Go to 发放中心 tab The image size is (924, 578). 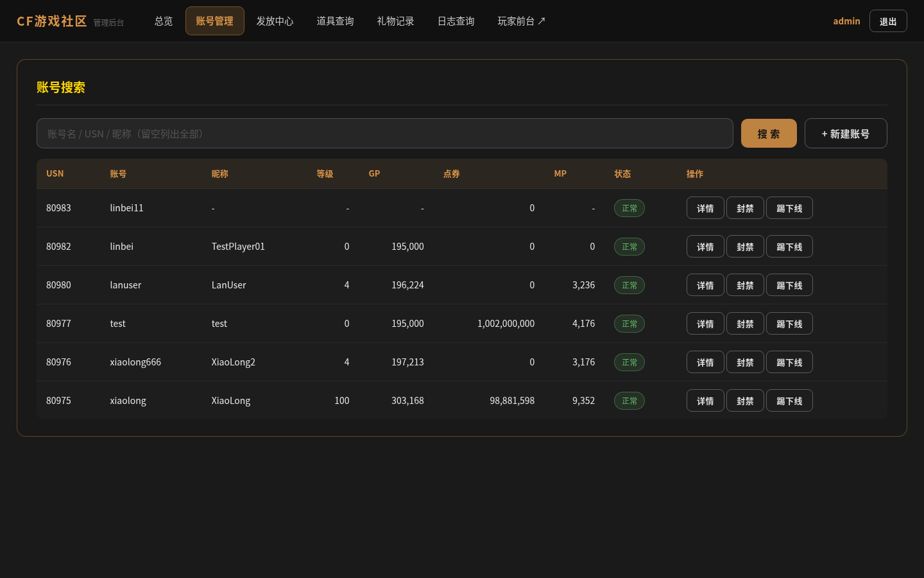pyautogui.click(x=275, y=21)
